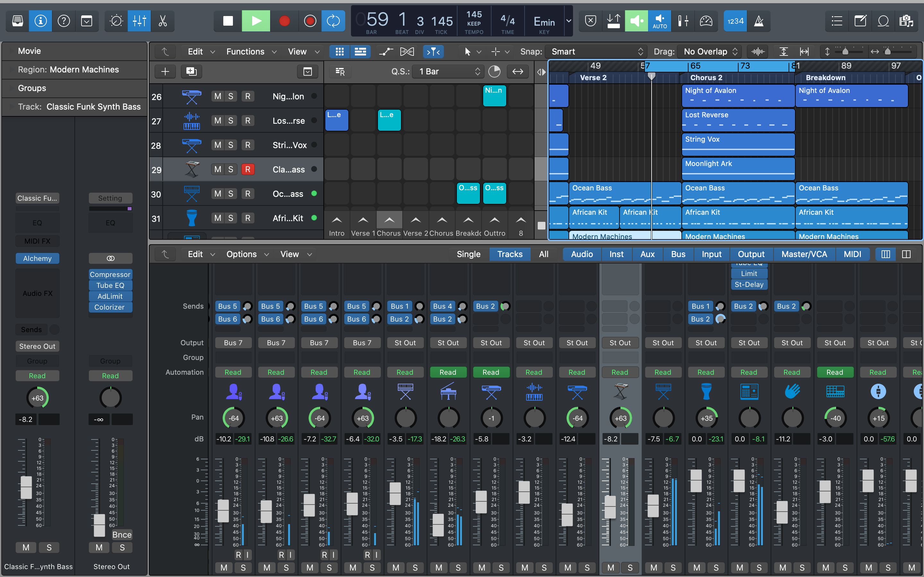The height and width of the screenshot is (577, 924).
Task: Click the Duplicate Track icon
Action: click(191, 71)
